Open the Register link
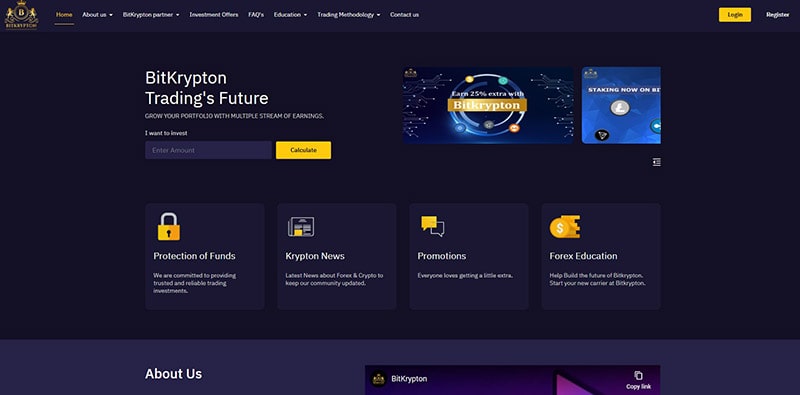Viewport: 800px width, 395px height. [778, 15]
